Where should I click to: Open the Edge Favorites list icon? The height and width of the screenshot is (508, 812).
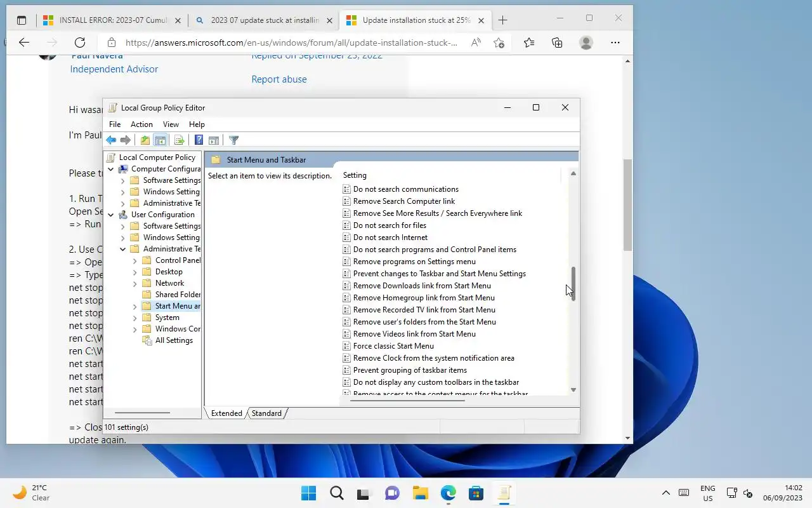coord(529,43)
